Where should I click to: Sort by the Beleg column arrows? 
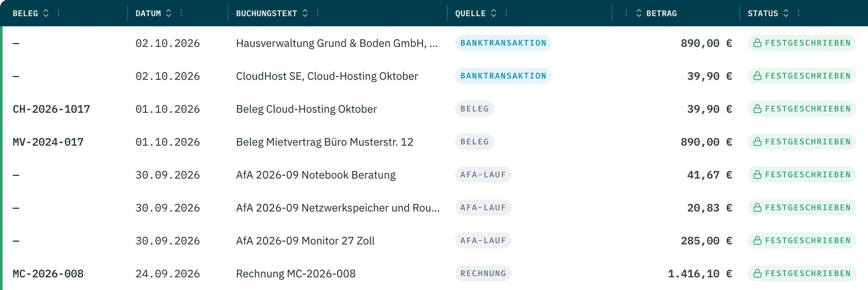46,13
